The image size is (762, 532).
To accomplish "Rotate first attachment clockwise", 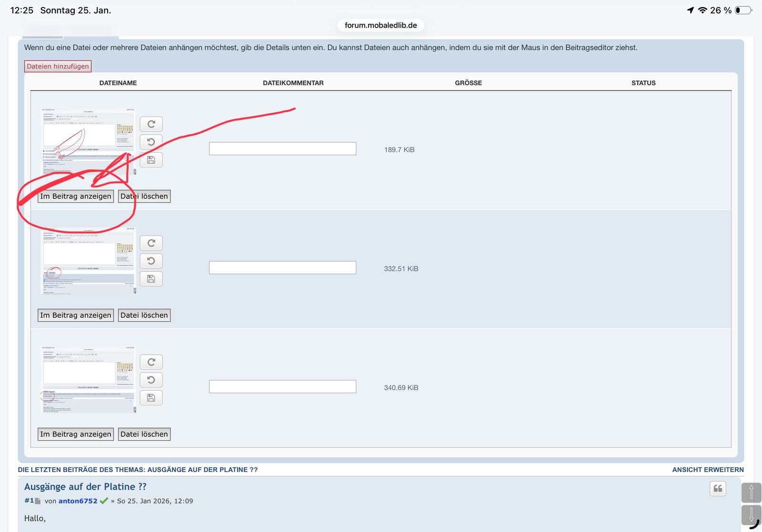I will (x=151, y=124).
